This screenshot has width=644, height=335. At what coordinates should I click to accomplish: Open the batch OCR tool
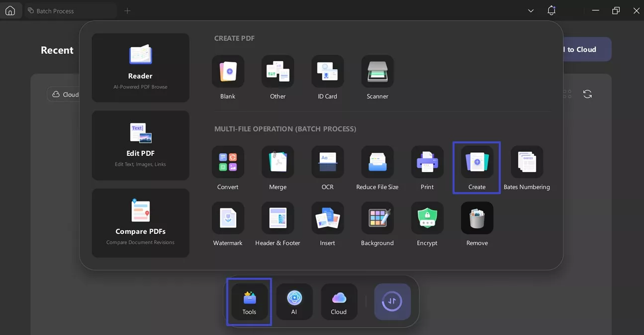(327, 162)
